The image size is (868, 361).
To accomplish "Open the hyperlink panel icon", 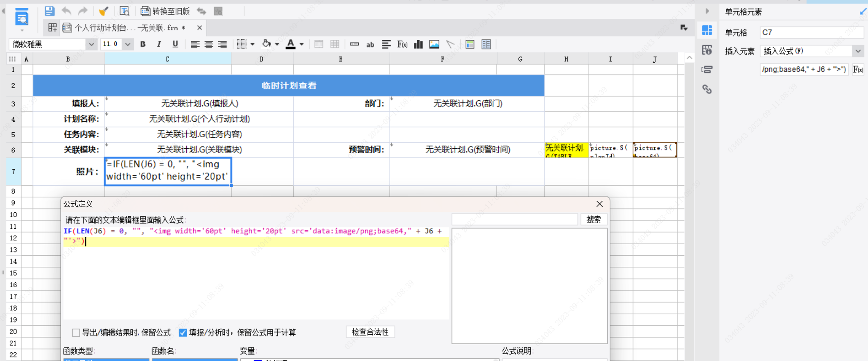I will [x=707, y=89].
